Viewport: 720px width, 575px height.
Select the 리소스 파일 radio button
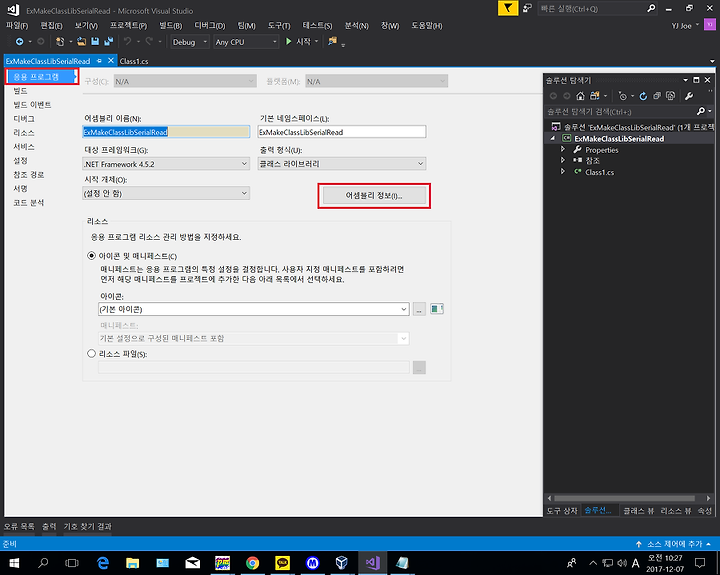(x=91, y=354)
